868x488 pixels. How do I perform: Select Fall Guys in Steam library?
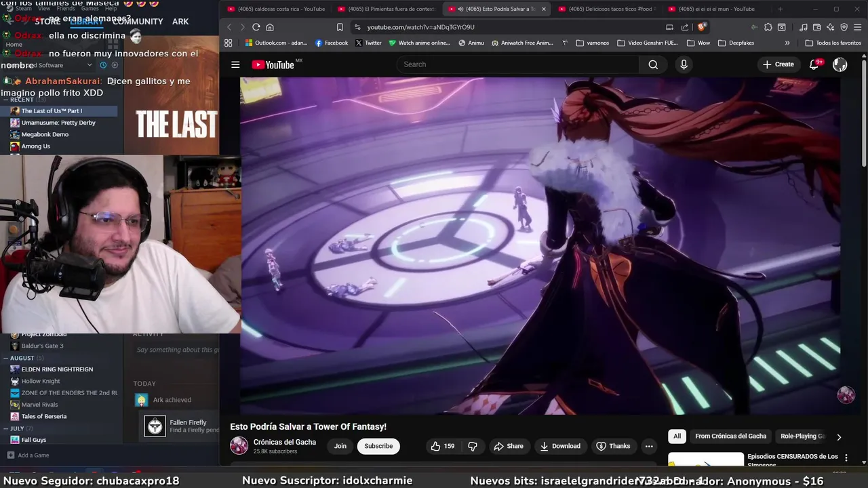point(34,440)
